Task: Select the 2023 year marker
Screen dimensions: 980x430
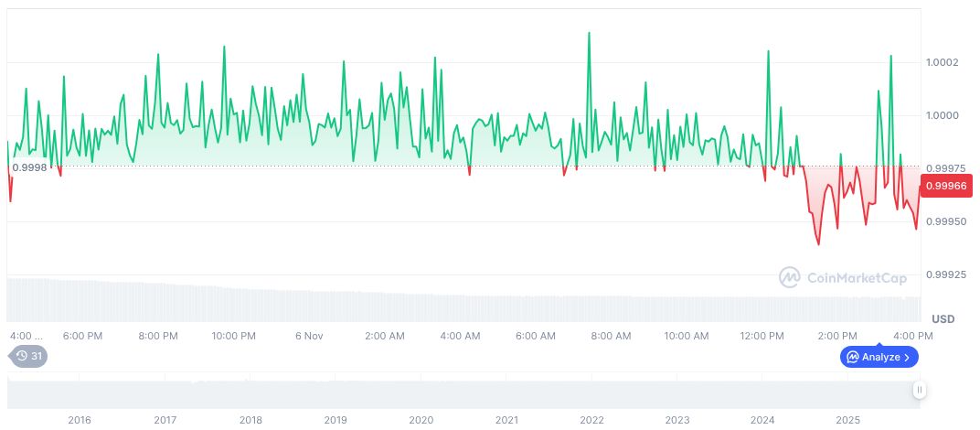Action: point(677,420)
